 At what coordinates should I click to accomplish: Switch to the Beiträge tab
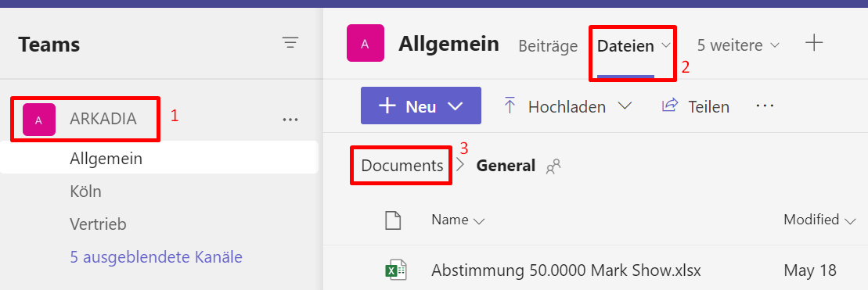[x=548, y=46]
